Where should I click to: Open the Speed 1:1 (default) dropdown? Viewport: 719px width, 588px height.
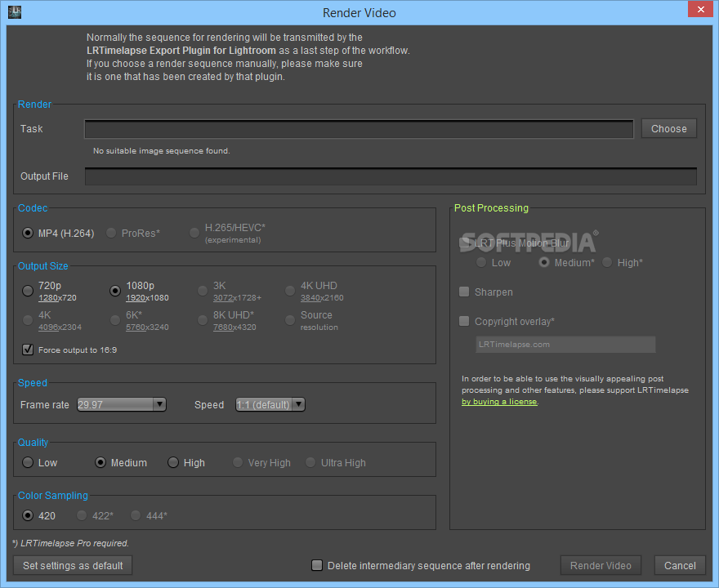[x=270, y=405]
